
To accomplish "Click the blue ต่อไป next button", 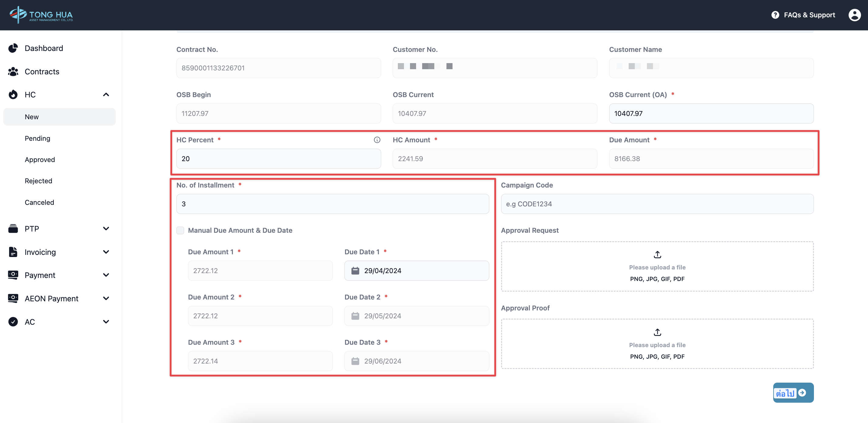I will (793, 392).
